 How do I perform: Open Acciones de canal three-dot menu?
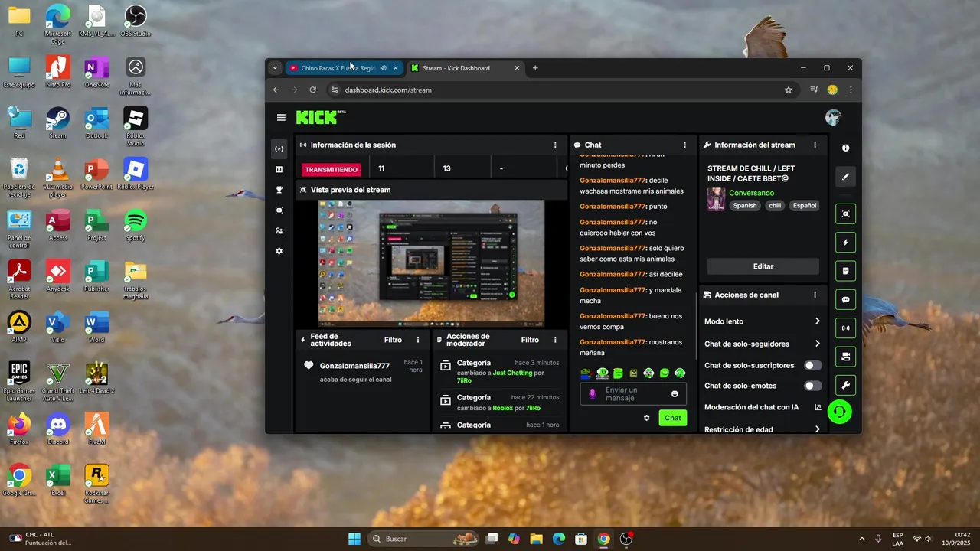pyautogui.click(x=815, y=295)
